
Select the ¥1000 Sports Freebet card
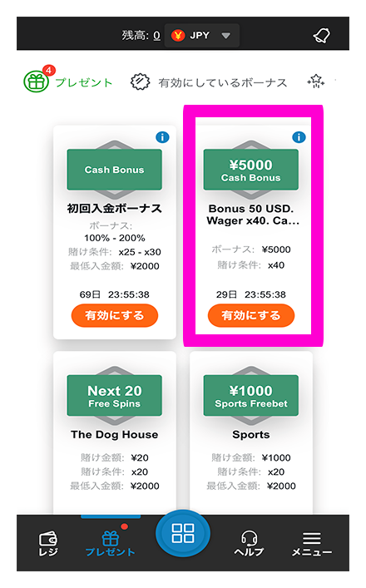[x=251, y=432]
